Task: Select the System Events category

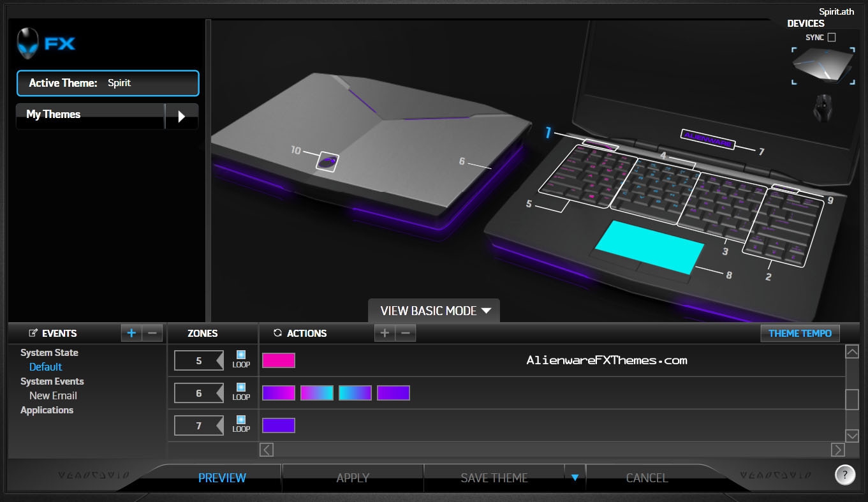Action: pos(52,381)
